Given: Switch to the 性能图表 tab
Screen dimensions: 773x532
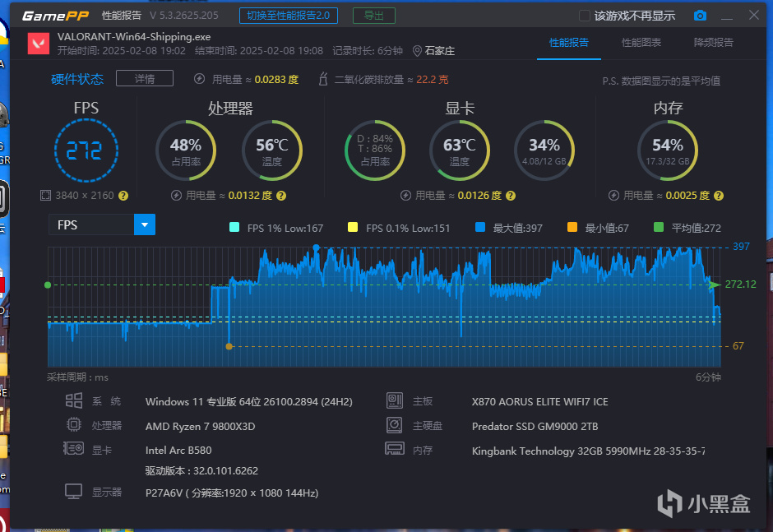Looking at the screenshot, I should (641, 43).
